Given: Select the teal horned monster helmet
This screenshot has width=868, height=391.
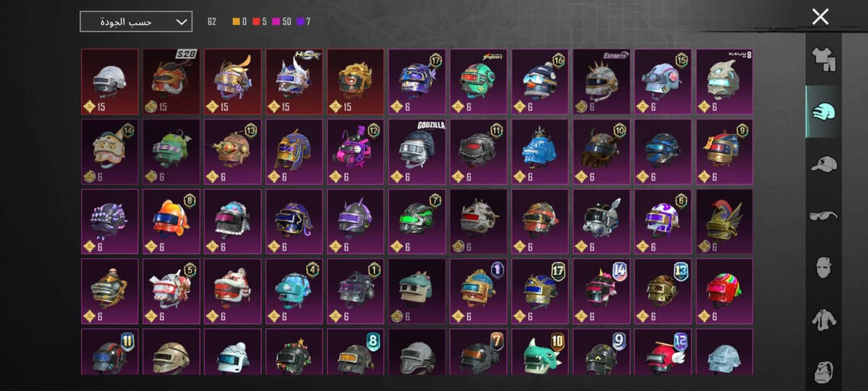Looking at the screenshot, I should pos(540,352).
